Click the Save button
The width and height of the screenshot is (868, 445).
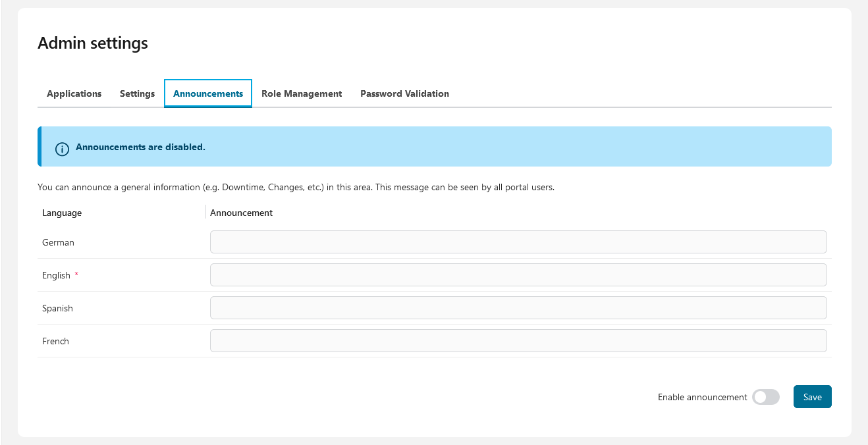(812, 397)
